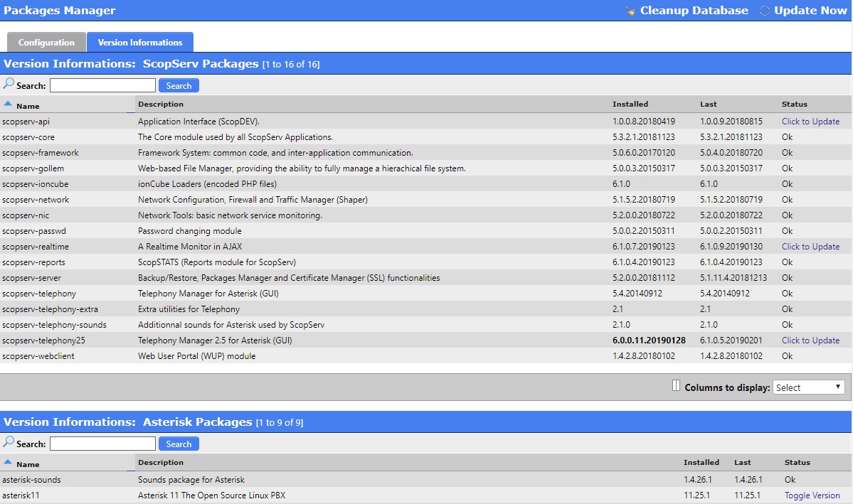Select the scopserv-webclient row name
853x504 pixels.
38,356
